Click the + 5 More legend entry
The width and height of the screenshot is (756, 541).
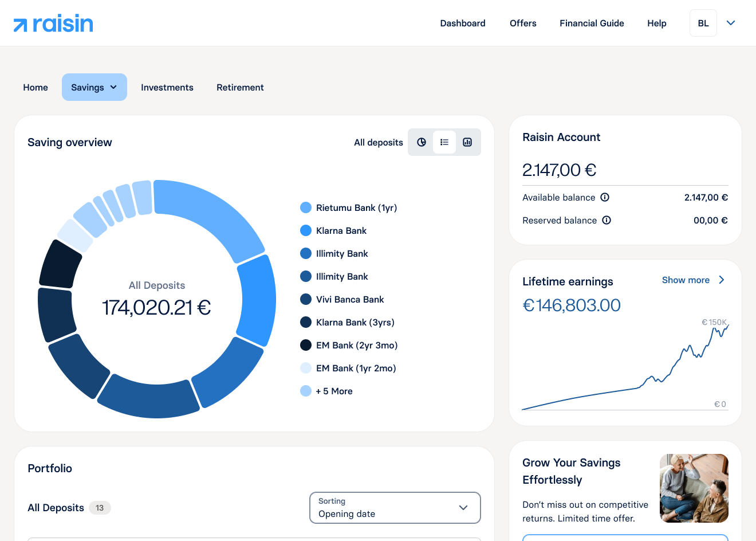326,391
